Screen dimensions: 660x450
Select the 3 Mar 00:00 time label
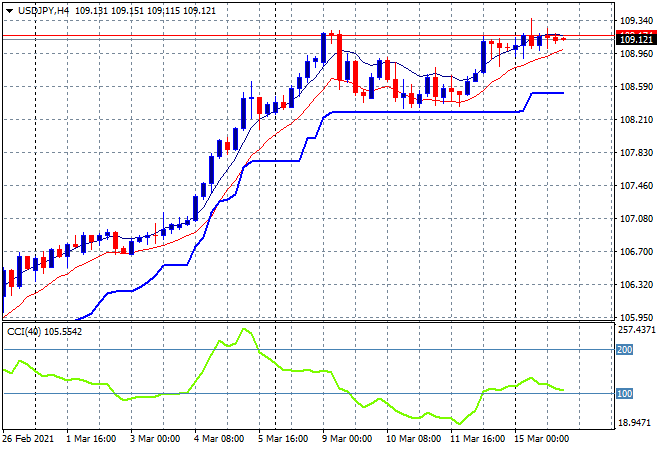154,439
